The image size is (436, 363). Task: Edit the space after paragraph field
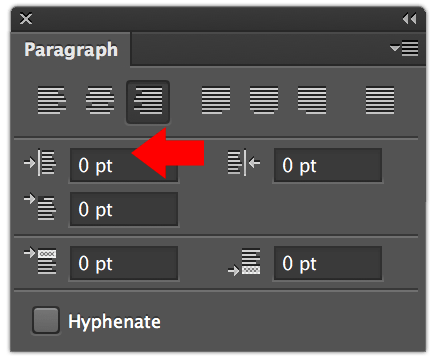click(328, 263)
